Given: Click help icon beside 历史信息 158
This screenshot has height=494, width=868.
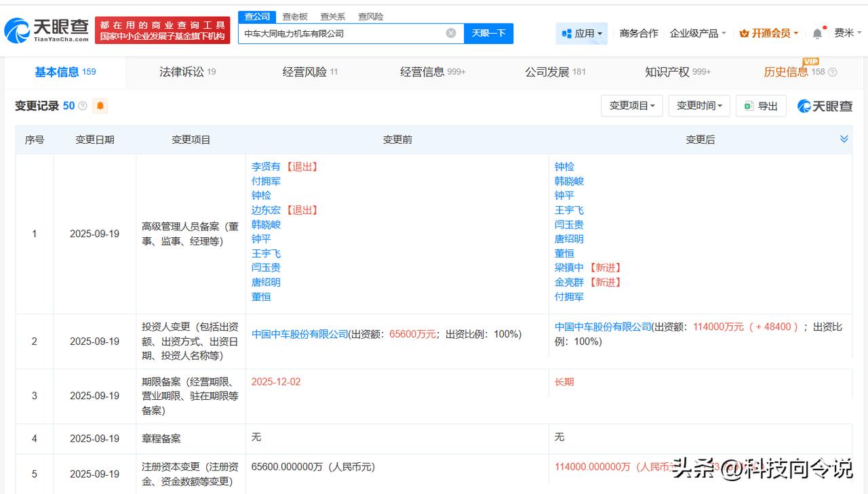Looking at the screenshot, I should pyautogui.click(x=833, y=73).
